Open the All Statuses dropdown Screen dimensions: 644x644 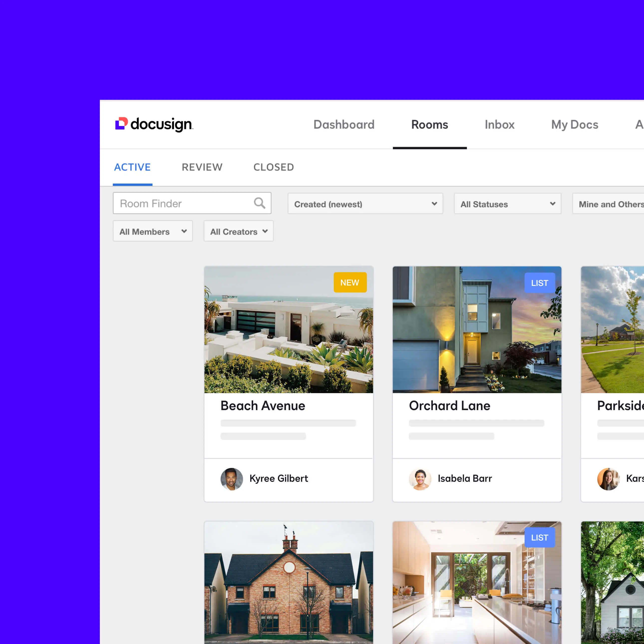pyautogui.click(x=505, y=204)
